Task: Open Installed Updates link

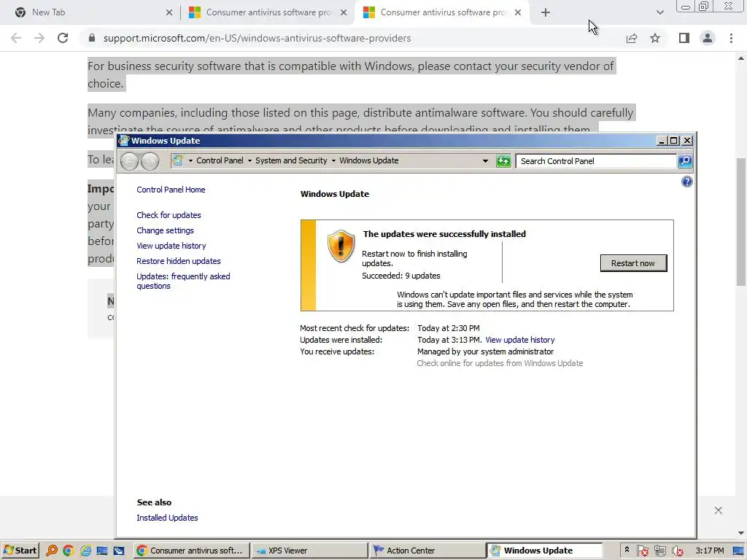Action: [x=167, y=518]
